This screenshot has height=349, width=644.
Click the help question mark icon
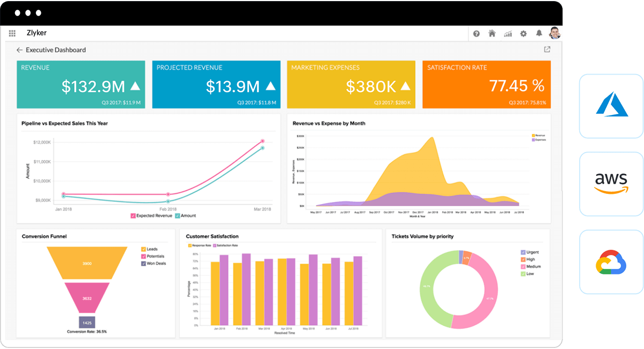click(x=476, y=34)
